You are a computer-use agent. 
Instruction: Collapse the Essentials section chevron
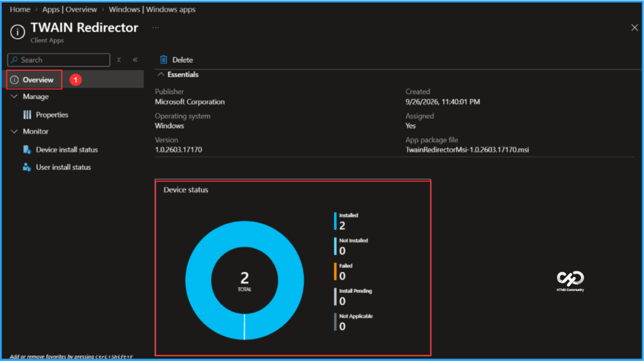161,75
